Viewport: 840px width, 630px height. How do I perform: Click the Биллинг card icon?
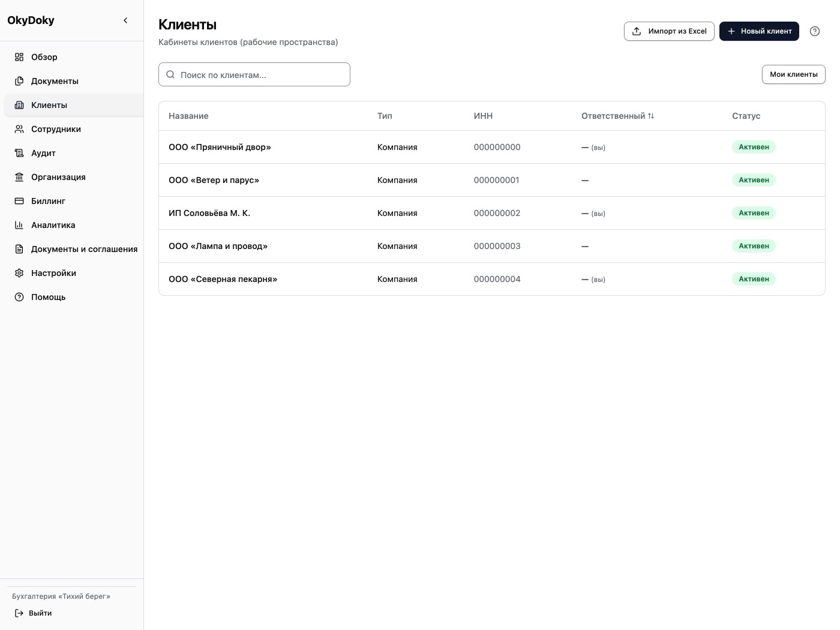tap(19, 201)
